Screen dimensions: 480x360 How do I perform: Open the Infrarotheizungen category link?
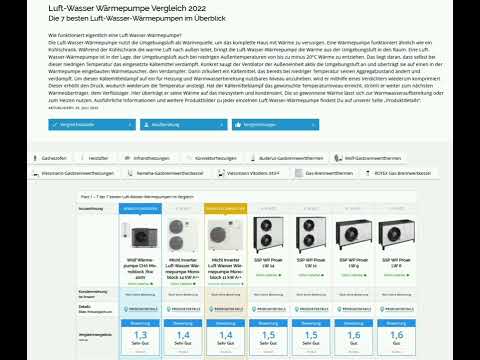point(151,158)
